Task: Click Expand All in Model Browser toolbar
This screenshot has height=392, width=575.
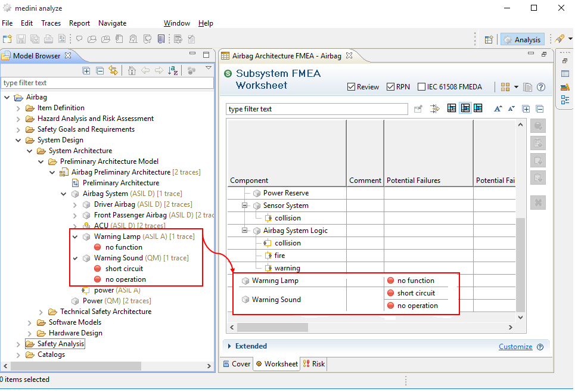Action: (86, 70)
